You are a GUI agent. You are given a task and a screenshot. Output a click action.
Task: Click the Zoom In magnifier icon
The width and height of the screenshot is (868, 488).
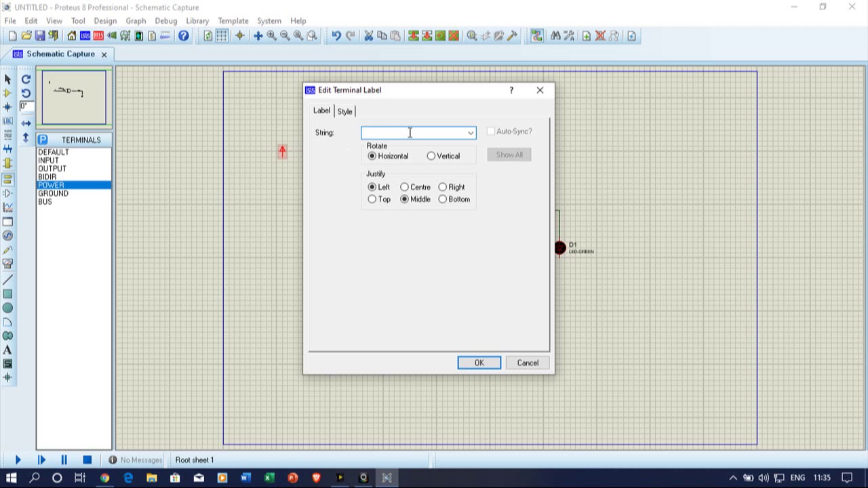click(271, 36)
